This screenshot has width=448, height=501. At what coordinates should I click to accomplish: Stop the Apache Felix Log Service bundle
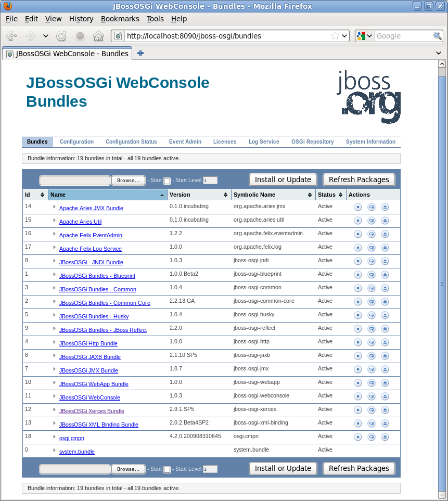pos(358,248)
